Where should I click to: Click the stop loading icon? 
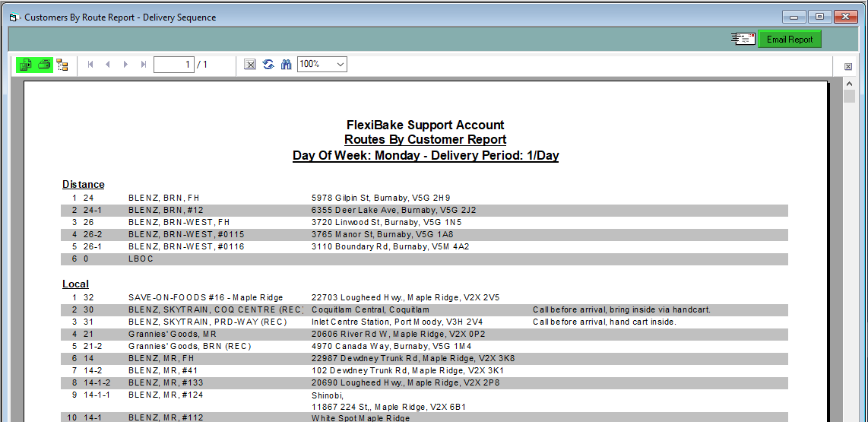coord(249,65)
